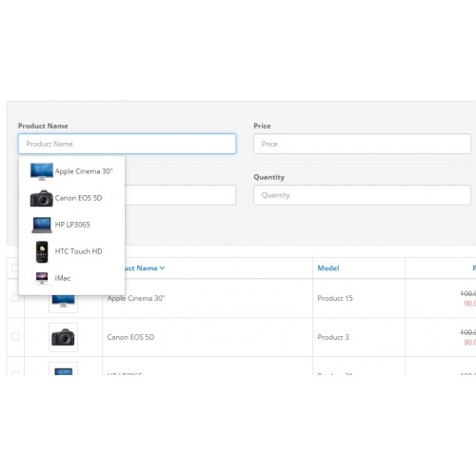Viewport: 476px width, 476px height.
Task: Click the Price field label
Action: coord(262,126)
